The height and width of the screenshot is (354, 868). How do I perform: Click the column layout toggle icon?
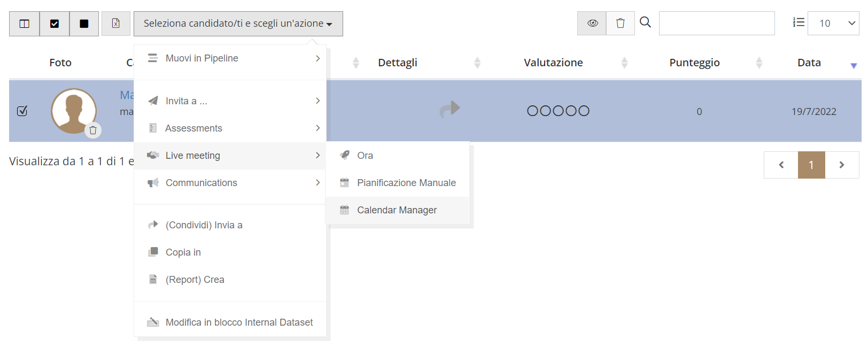pos(24,24)
